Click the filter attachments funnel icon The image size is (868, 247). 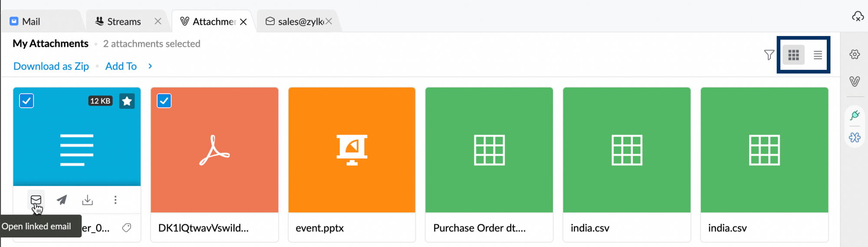[x=769, y=55]
